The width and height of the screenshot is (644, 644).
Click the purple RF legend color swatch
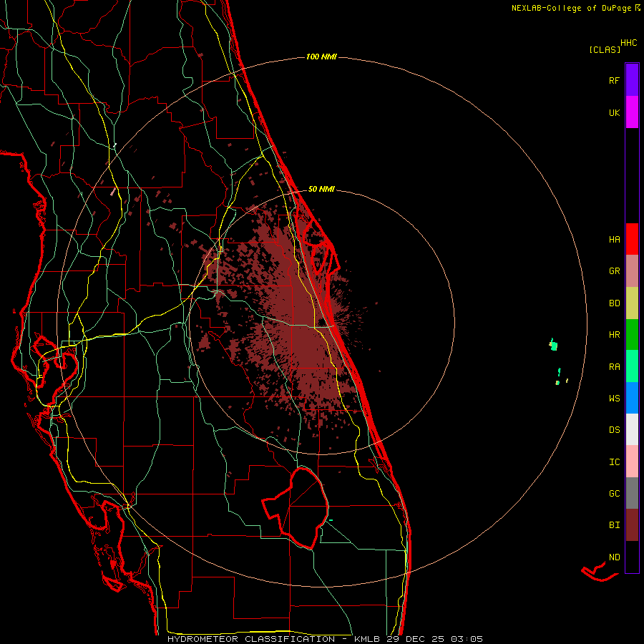coord(632,80)
